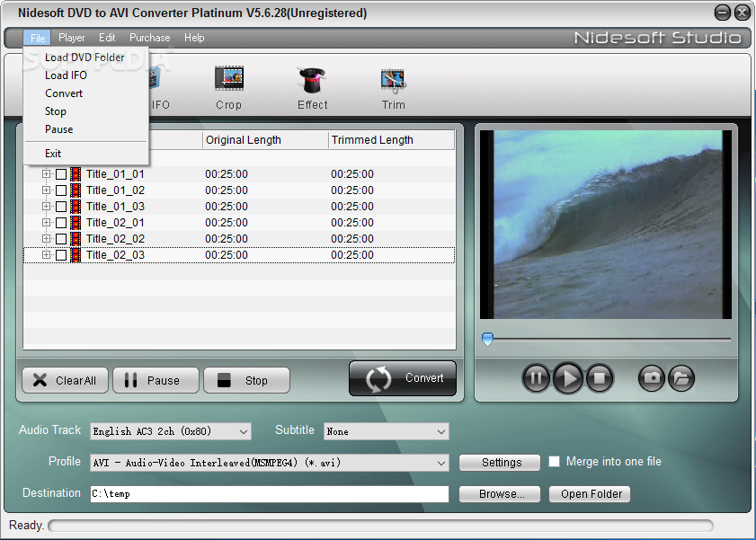756x540 pixels.
Task: Click the conversion progress bar
Action: click(x=381, y=525)
